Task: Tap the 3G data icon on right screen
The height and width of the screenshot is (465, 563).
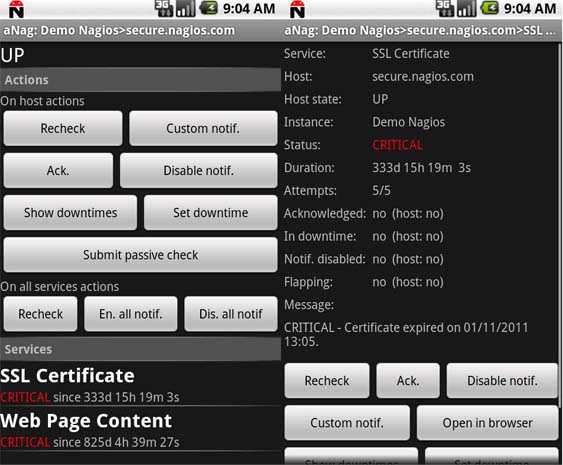Action: (445, 9)
